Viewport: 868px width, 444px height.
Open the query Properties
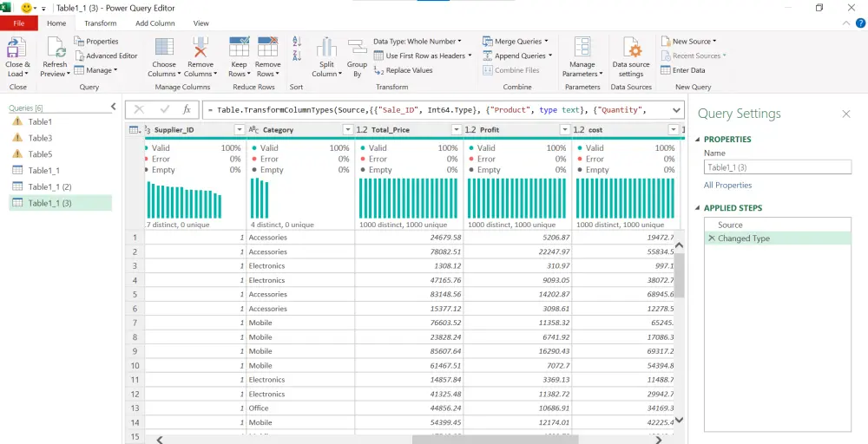[x=96, y=42]
